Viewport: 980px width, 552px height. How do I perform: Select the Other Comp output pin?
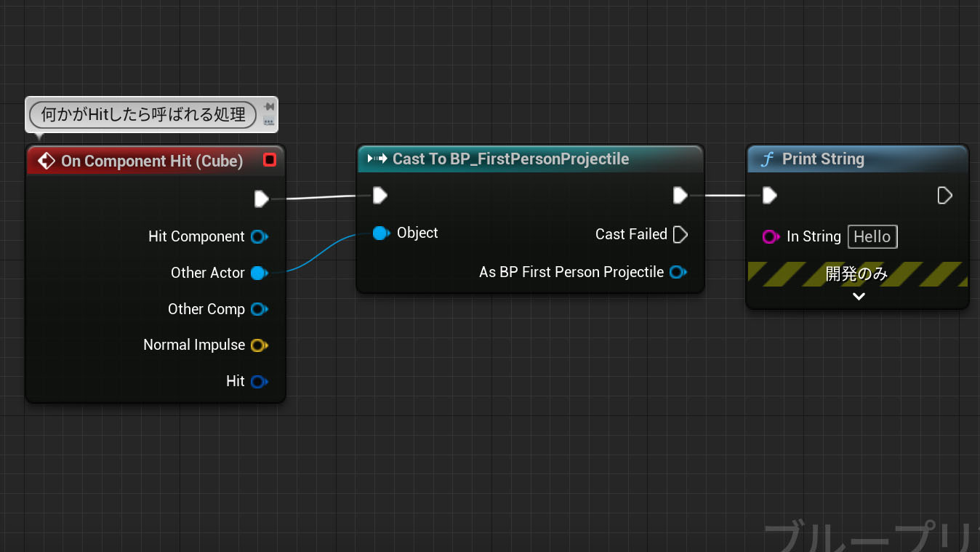[x=259, y=309]
